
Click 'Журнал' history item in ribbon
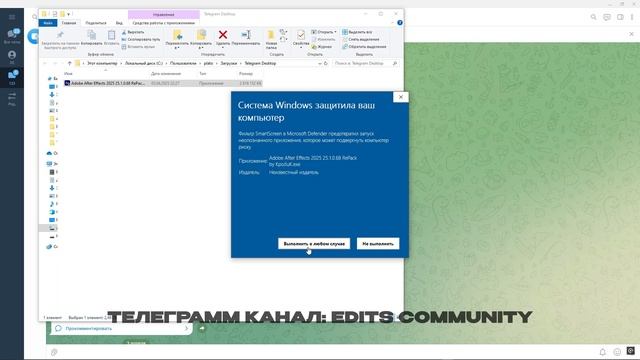click(x=322, y=47)
